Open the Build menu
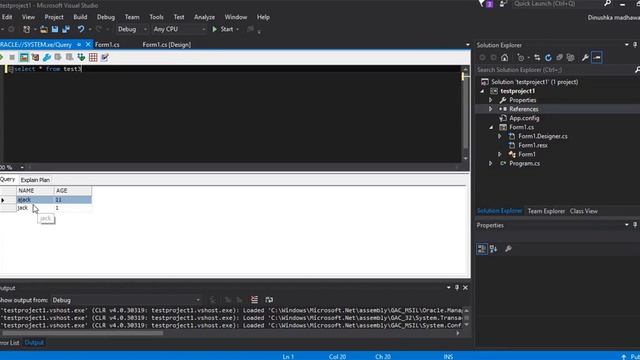The height and width of the screenshot is (360, 640). (x=80, y=17)
